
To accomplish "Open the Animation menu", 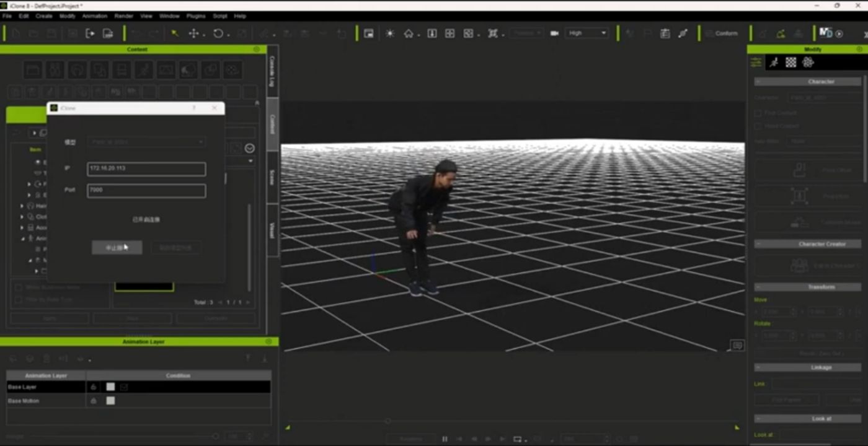I will pyautogui.click(x=95, y=16).
